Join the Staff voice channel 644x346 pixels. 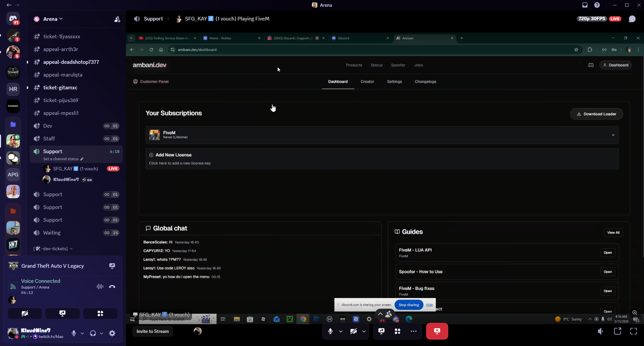coord(76,138)
